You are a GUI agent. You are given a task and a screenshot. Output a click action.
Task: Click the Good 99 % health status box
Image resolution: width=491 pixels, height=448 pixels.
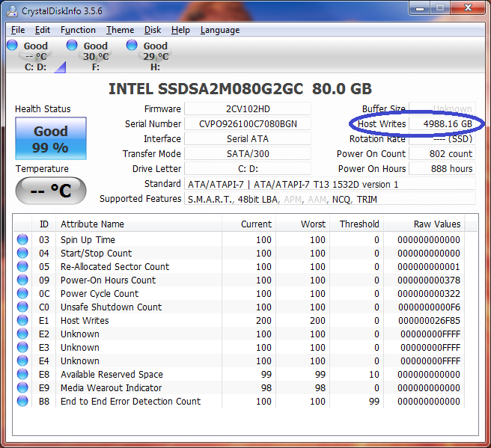coord(51,138)
